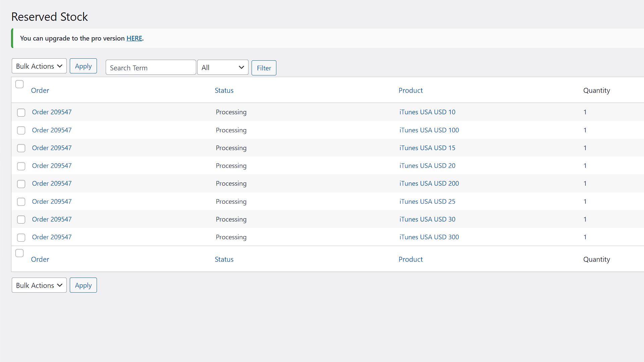
Task: Check the box for iTunes USA USD 20 row
Action: 21,166
